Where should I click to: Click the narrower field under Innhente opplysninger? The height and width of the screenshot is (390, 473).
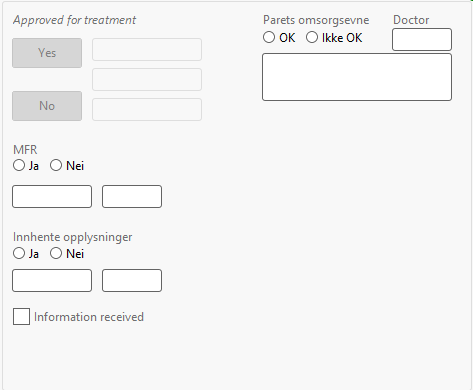[132, 281]
